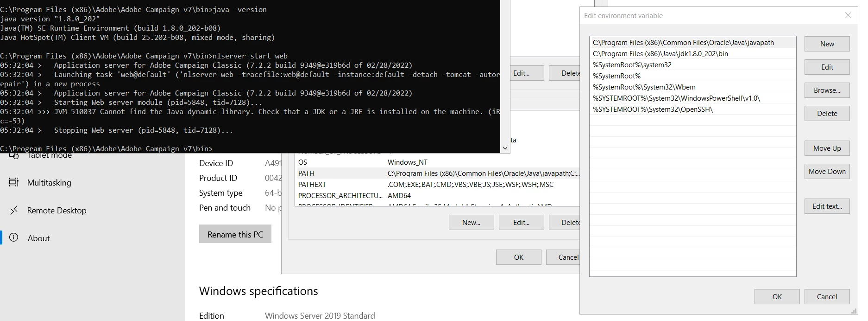The image size is (868, 321).
Task: Click the Device ID label in Settings
Action: click(216, 163)
